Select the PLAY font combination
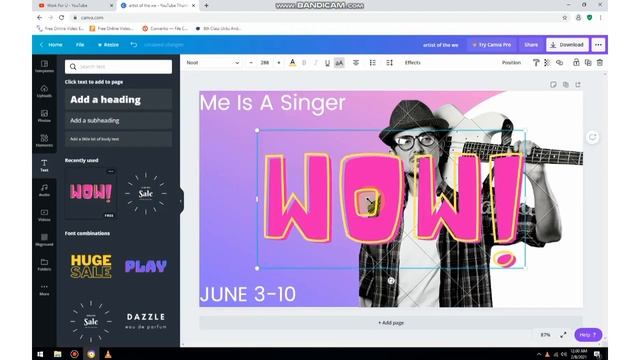Screen dimensions: 640x360 pos(146,266)
